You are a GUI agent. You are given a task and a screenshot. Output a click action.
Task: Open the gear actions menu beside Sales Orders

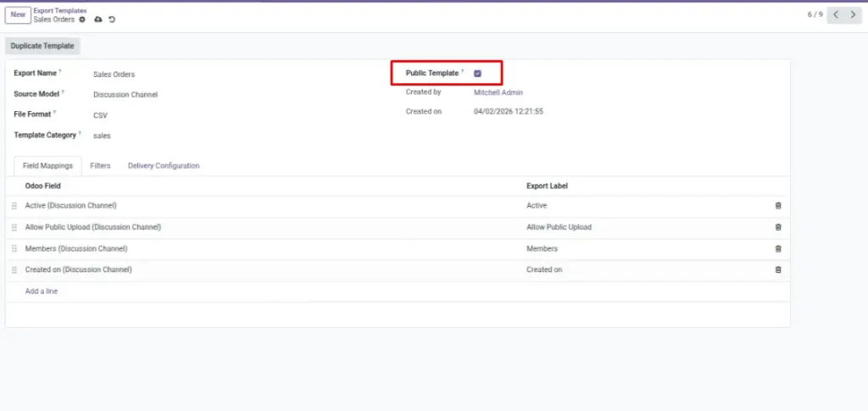tap(82, 19)
